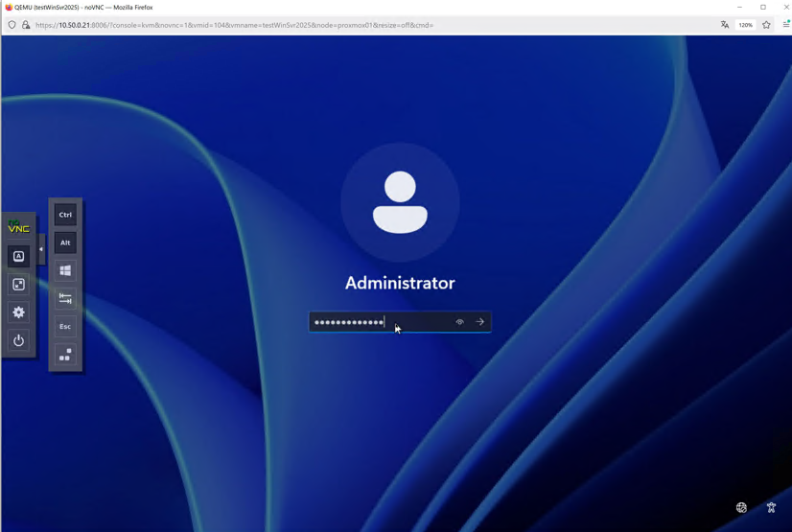Viewport: 792px width, 532px height.
Task: Send Tab key via noVNC panel
Action: [x=65, y=299]
